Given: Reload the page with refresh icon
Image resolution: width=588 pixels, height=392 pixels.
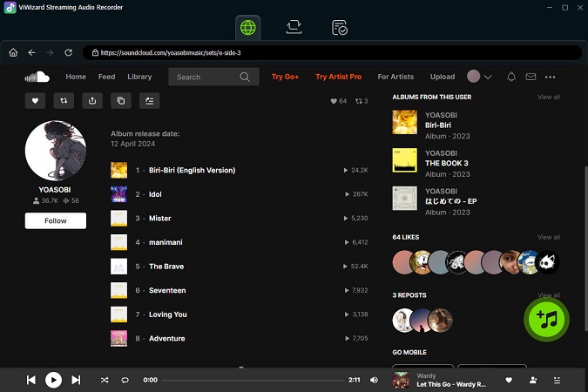Looking at the screenshot, I should [x=68, y=52].
